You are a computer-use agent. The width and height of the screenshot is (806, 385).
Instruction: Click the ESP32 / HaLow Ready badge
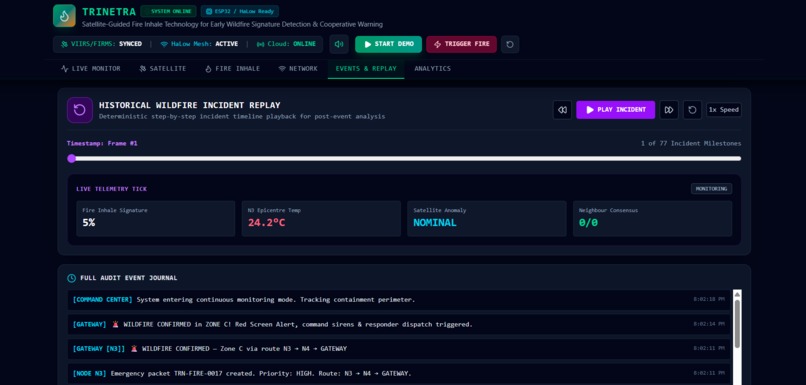coord(240,11)
